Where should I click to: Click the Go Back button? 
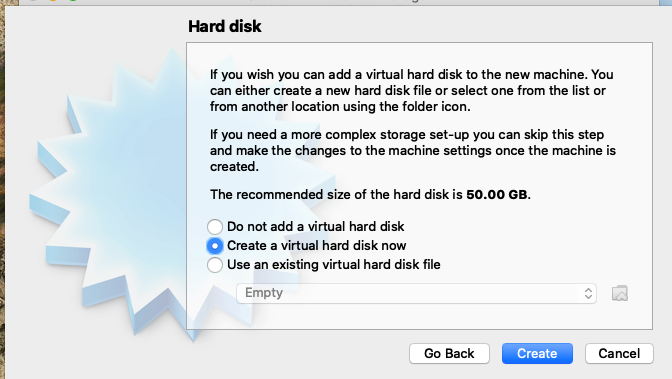[x=449, y=353]
